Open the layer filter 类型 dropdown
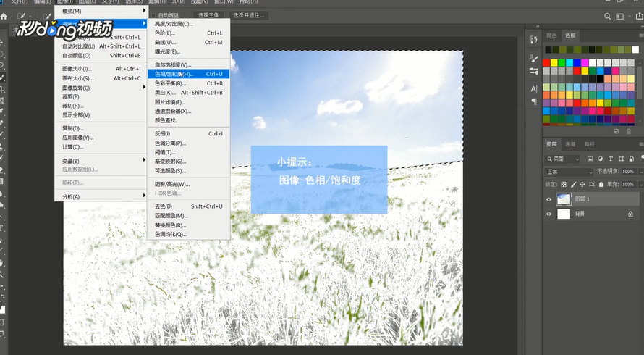This screenshot has height=355, width=644. (x=562, y=159)
